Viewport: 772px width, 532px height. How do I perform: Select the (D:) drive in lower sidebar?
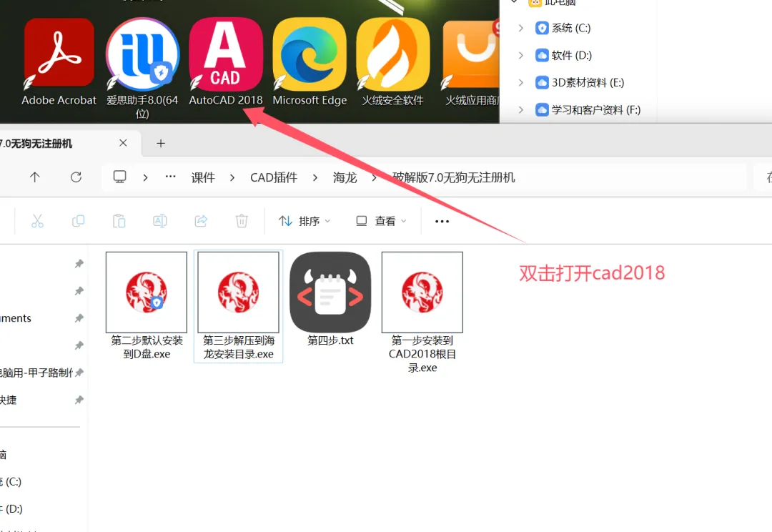11,509
